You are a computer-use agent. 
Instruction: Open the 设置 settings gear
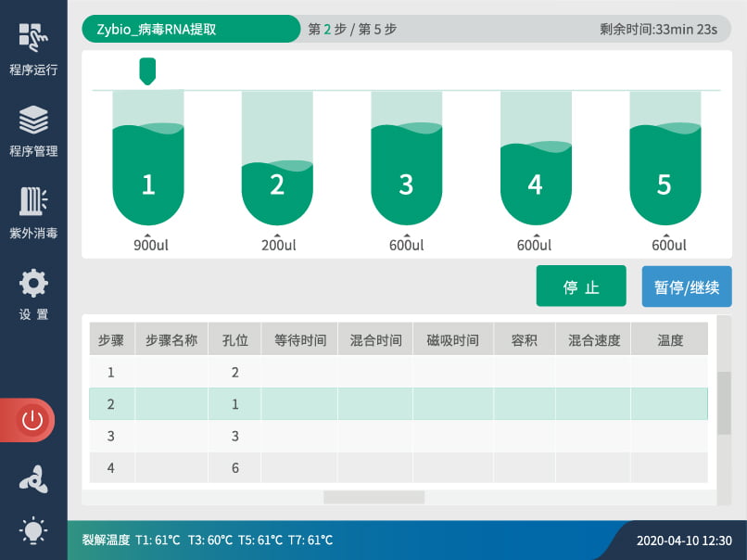point(33,294)
